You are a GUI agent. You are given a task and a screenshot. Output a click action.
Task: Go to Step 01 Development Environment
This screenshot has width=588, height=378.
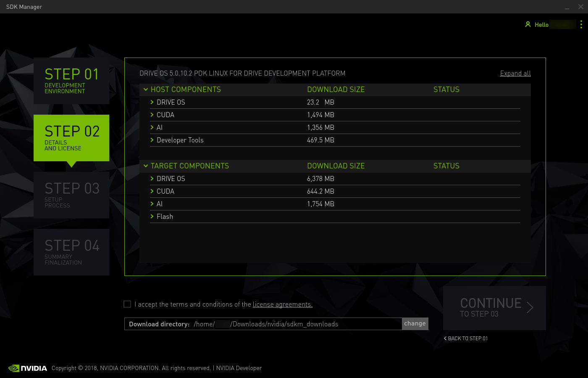[71, 81]
